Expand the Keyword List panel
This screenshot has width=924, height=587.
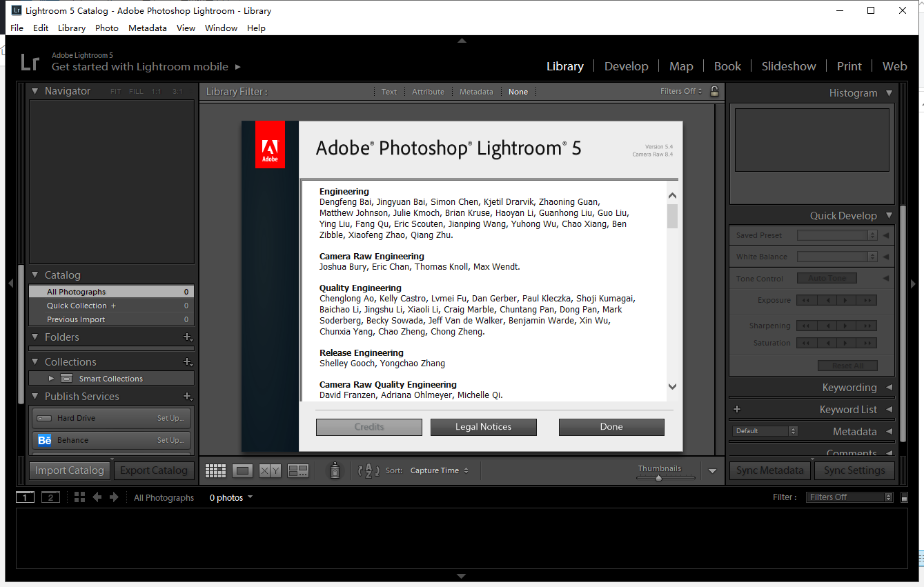pyautogui.click(x=889, y=410)
